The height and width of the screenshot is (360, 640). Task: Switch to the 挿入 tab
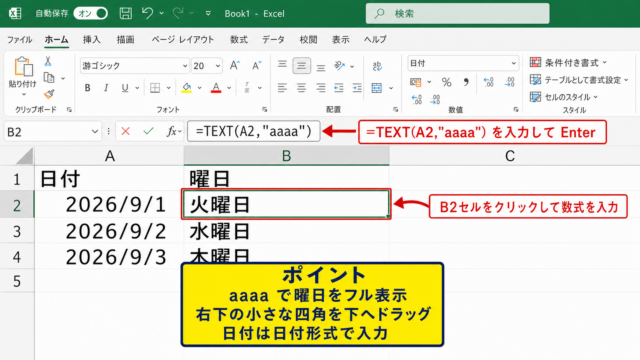pos(91,40)
